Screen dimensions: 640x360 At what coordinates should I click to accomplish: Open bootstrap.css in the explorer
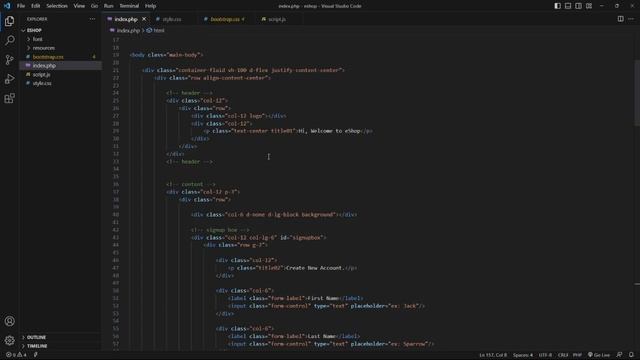pyautogui.click(x=48, y=57)
